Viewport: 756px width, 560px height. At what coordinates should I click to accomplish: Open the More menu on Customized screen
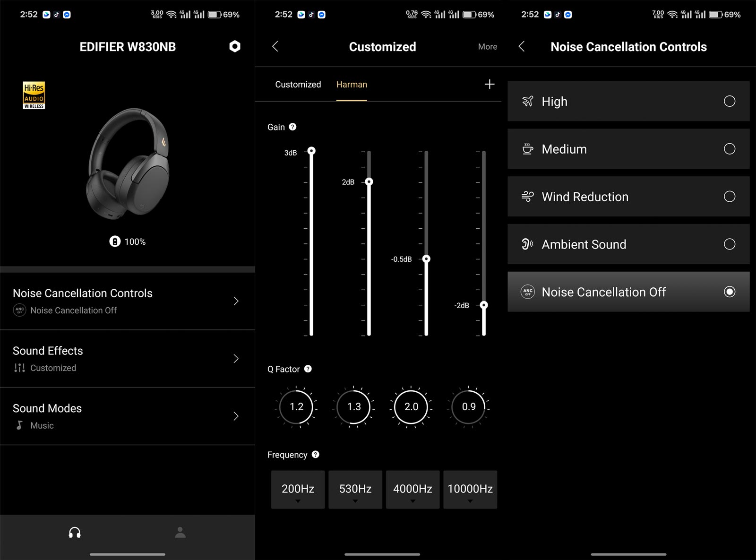(x=488, y=47)
